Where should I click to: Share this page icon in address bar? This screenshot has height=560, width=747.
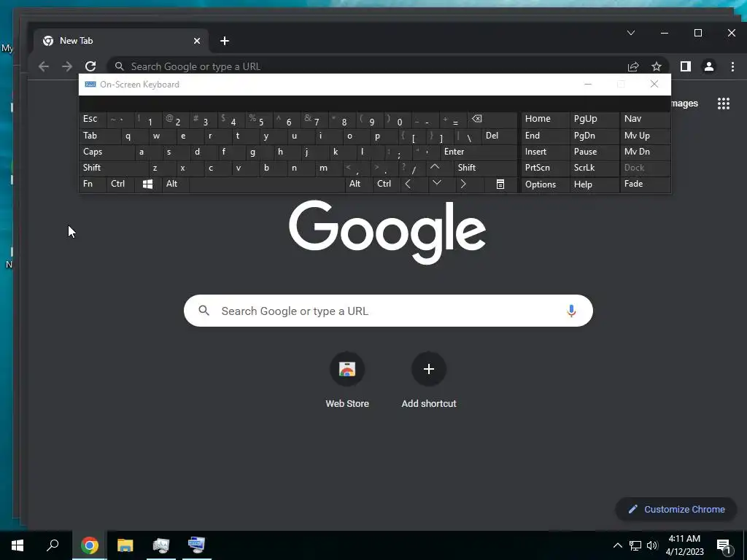tap(633, 66)
